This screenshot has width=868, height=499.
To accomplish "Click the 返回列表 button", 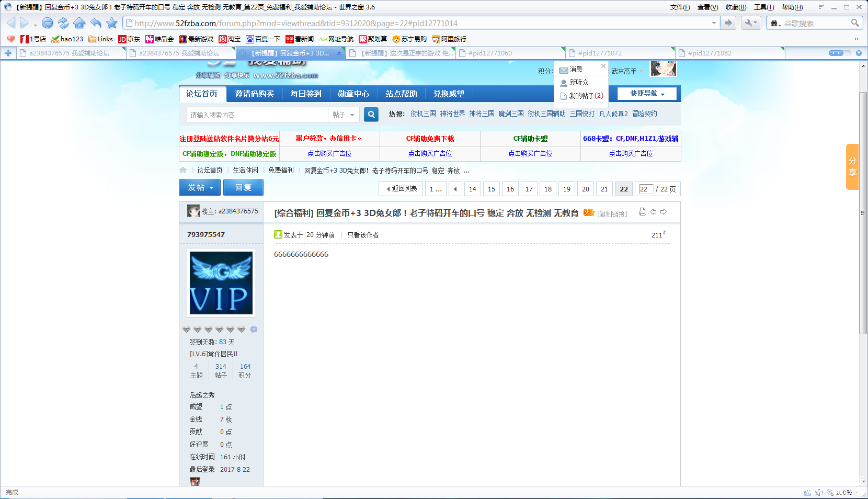I will (x=402, y=189).
